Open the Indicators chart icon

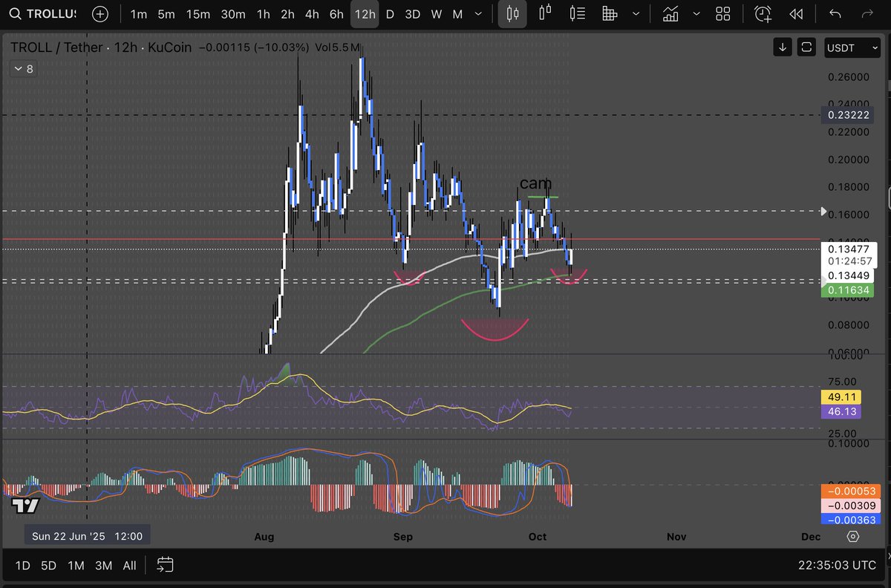coord(670,14)
